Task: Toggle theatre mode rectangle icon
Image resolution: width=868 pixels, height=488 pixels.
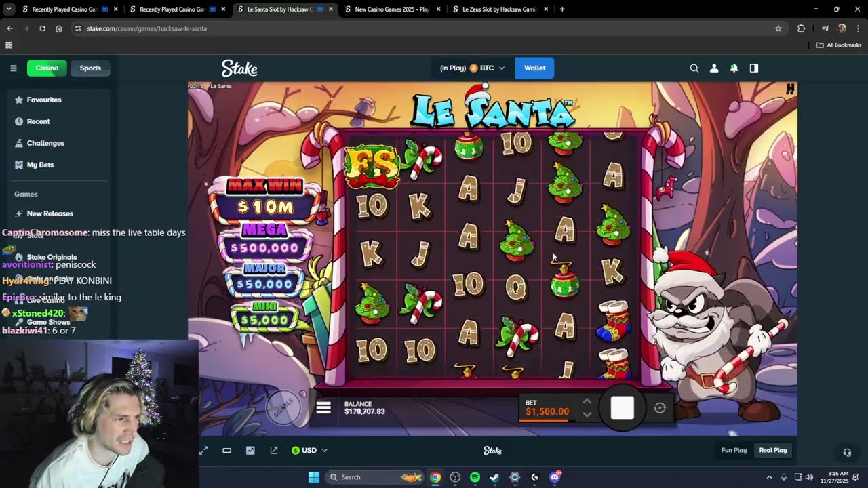Action: pyautogui.click(x=227, y=450)
